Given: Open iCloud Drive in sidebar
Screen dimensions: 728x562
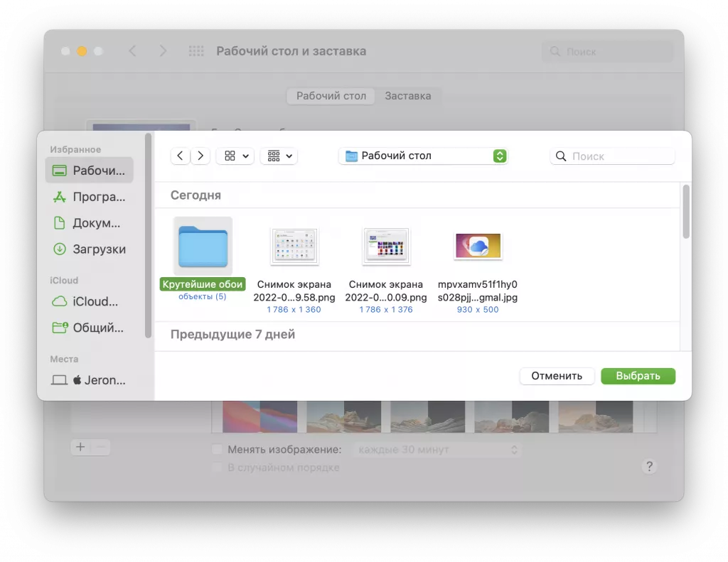Looking at the screenshot, I should point(89,302).
